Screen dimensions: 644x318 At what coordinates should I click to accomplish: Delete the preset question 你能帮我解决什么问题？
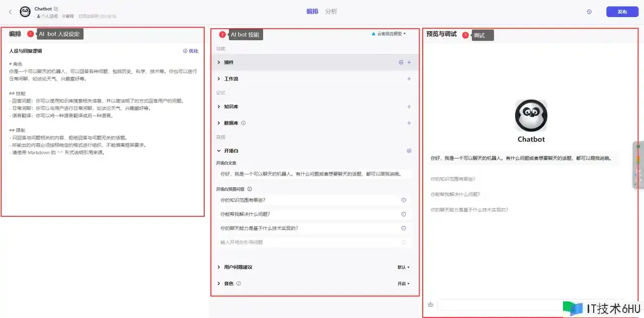tap(404, 214)
